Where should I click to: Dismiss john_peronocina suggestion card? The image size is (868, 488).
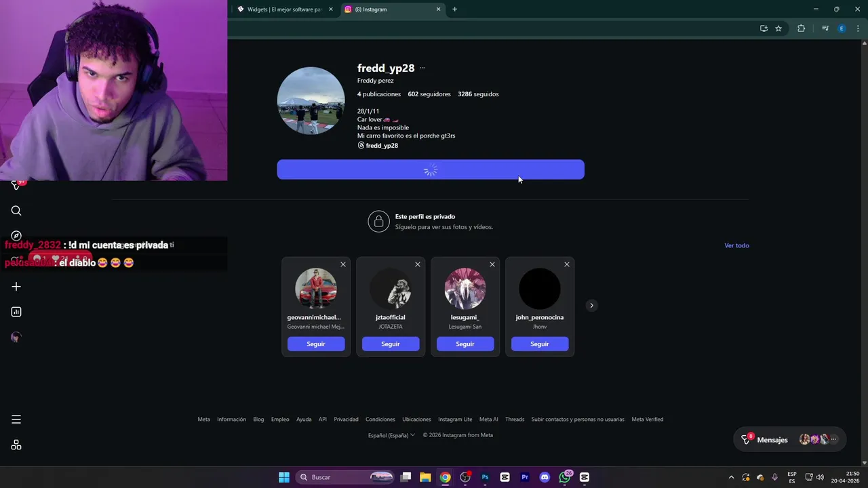coord(567,264)
